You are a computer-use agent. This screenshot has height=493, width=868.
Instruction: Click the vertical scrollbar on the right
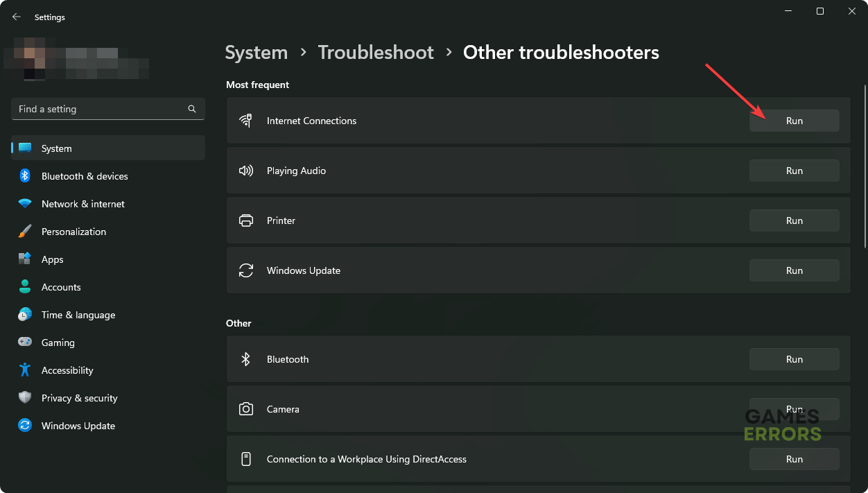(x=865, y=166)
